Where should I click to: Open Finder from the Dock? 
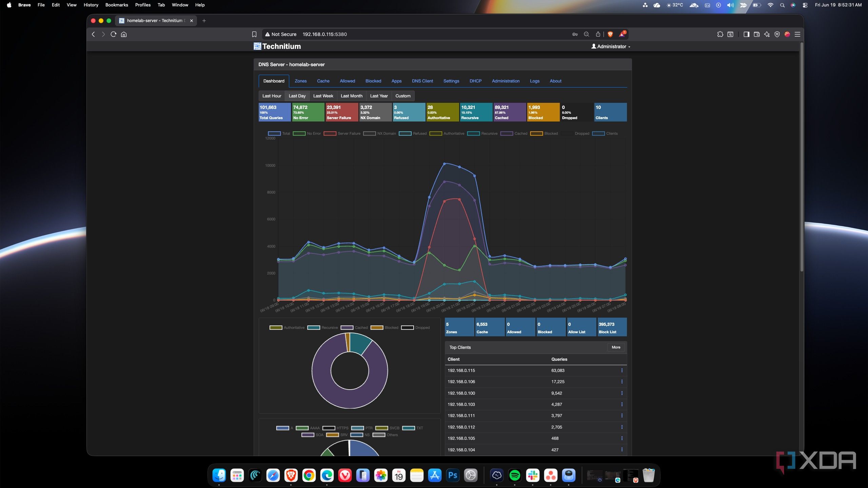click(x=219, y=475)
